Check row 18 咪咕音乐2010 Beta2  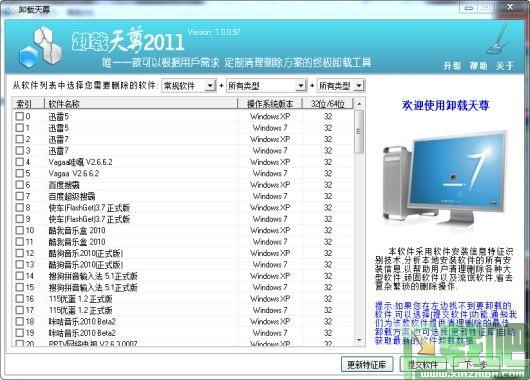(x=20, y=322)
